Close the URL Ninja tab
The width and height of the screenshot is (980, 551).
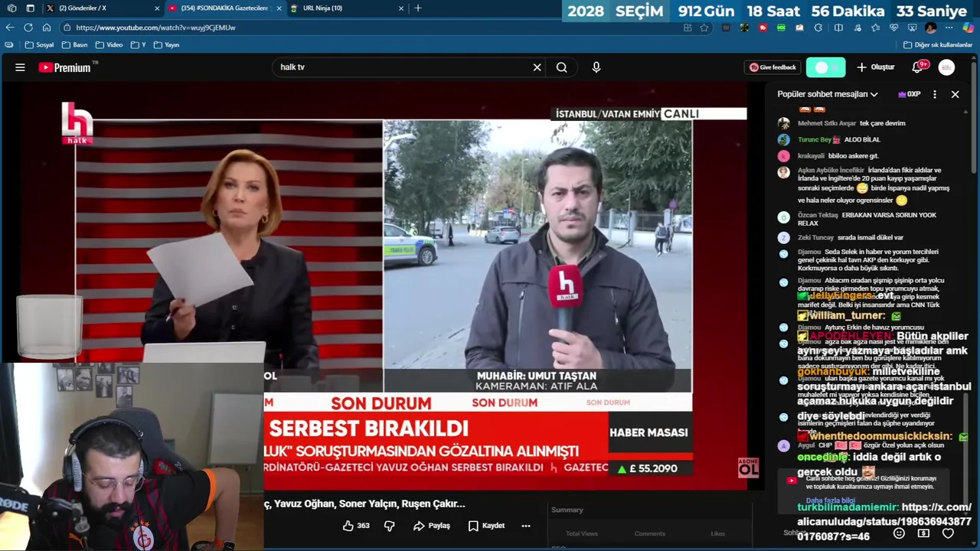click(x=400, y=8)
